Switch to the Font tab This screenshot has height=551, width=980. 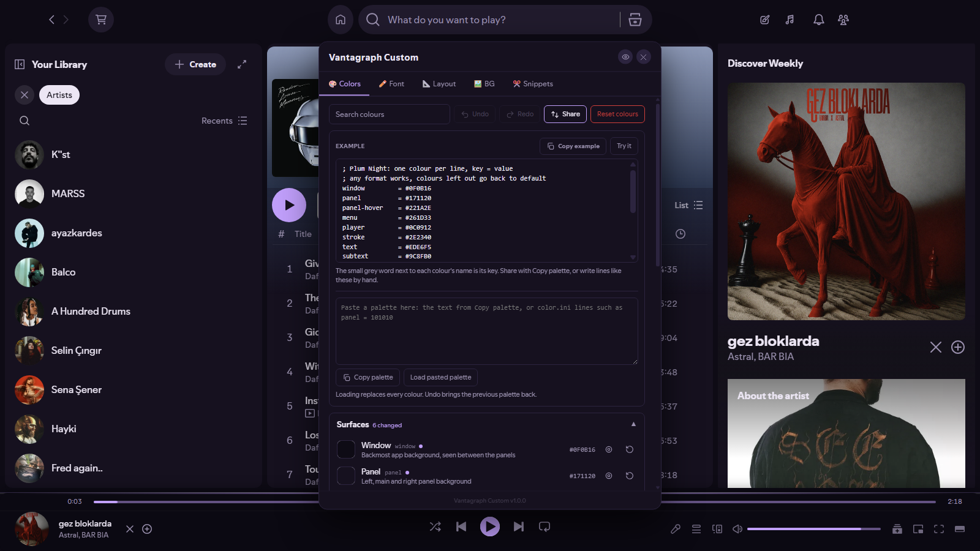tap(391, 84)
